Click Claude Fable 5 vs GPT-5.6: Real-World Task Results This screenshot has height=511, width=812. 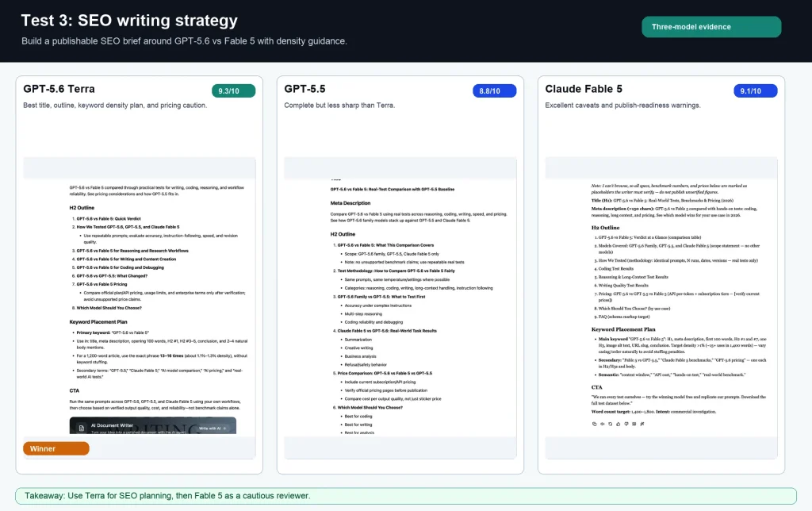387,331
